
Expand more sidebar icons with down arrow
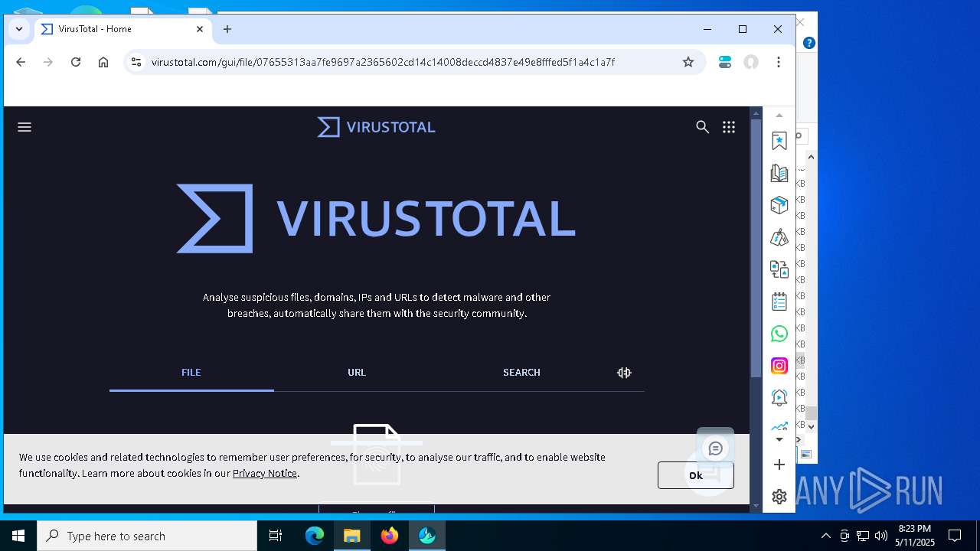(779, 439)
